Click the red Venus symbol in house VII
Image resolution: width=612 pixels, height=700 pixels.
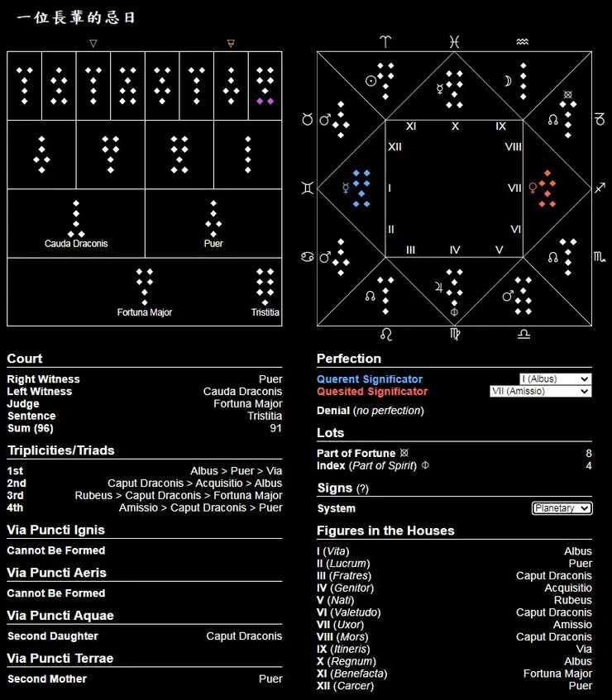point(533,188)
